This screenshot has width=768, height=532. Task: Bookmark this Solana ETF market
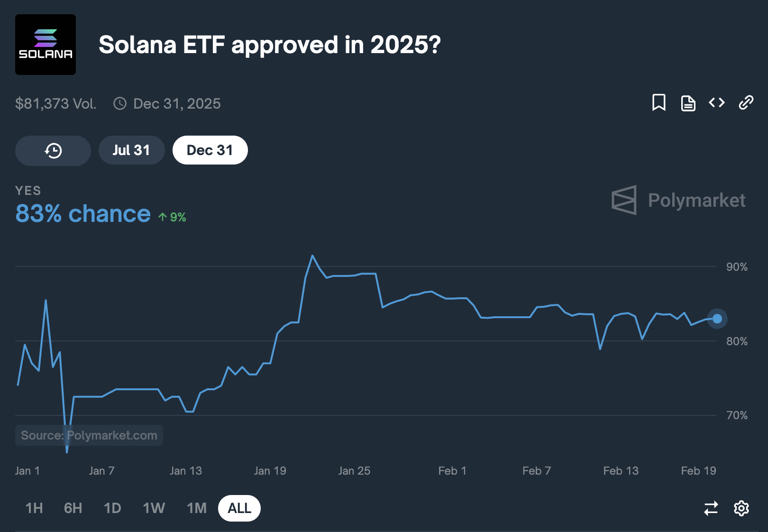point(658,102)
